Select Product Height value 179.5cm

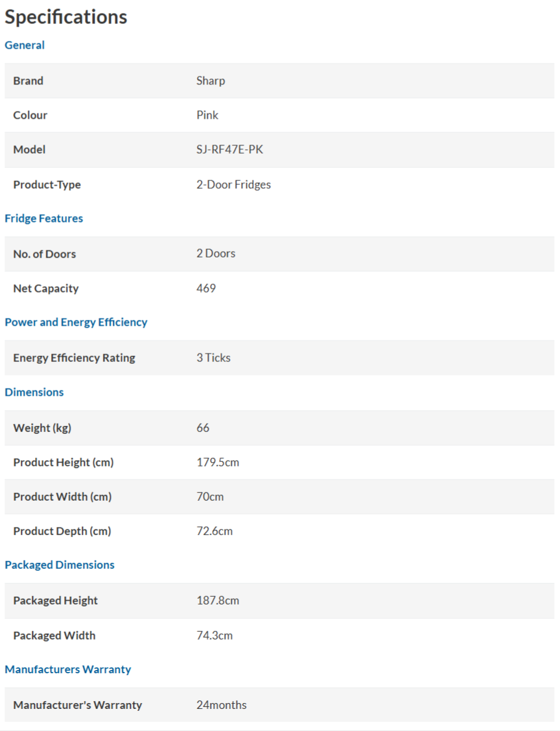[218, 462]
